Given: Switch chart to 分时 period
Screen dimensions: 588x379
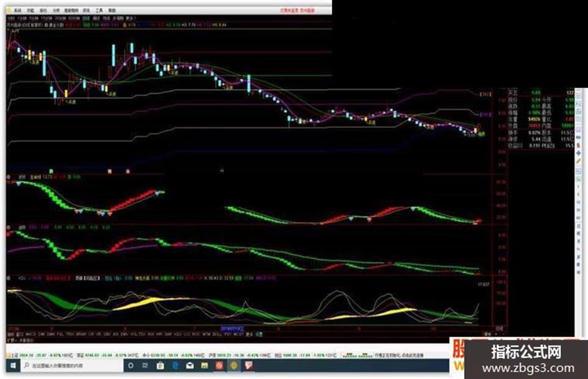Looking at the screenshot, I should (10, 18).
